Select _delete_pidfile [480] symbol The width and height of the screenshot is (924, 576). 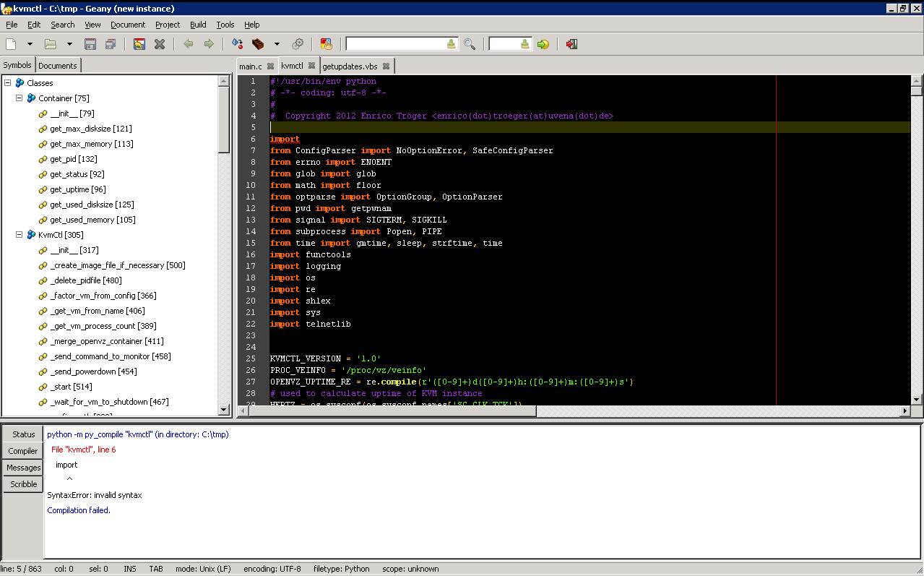pos(86,280)
